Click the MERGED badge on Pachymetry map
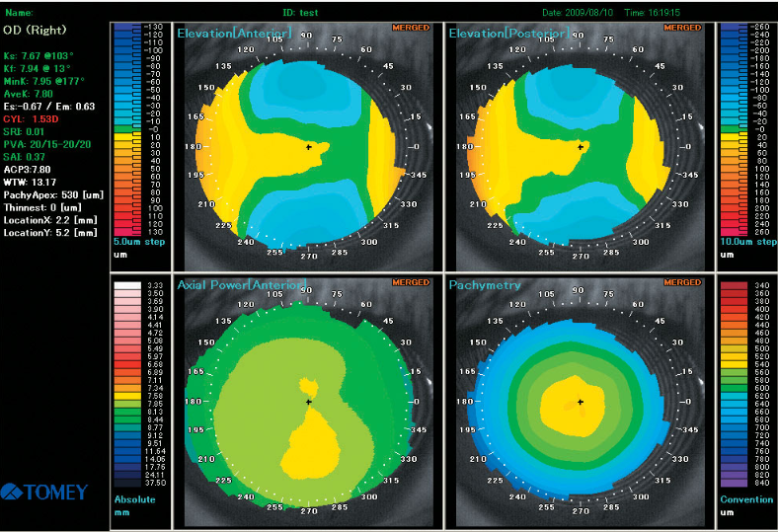The height and width of the screenshot is (532, 778). (683, 281)
